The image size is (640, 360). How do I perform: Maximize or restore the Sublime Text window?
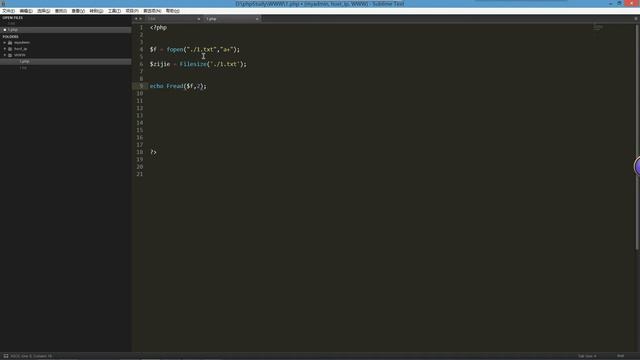click(x=619, y=3)
